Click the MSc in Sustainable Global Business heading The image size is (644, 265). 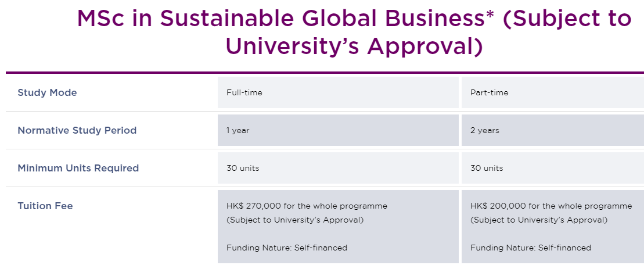[354, 33]
